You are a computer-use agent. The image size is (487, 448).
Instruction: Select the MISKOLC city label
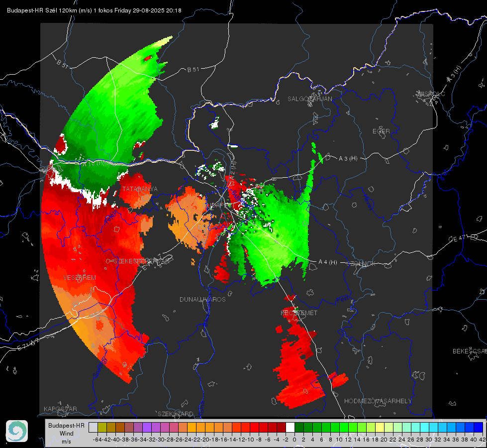point(431,94)
